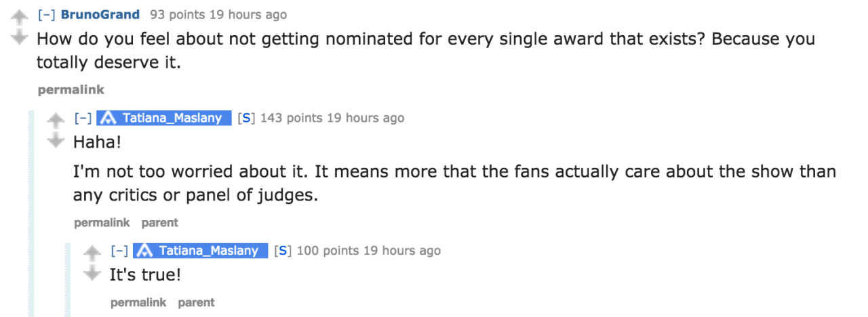Open permalink for the "Haha!" reply
Image resolution: width=868 pixels, height=317 pixels.
click(102, 222)
